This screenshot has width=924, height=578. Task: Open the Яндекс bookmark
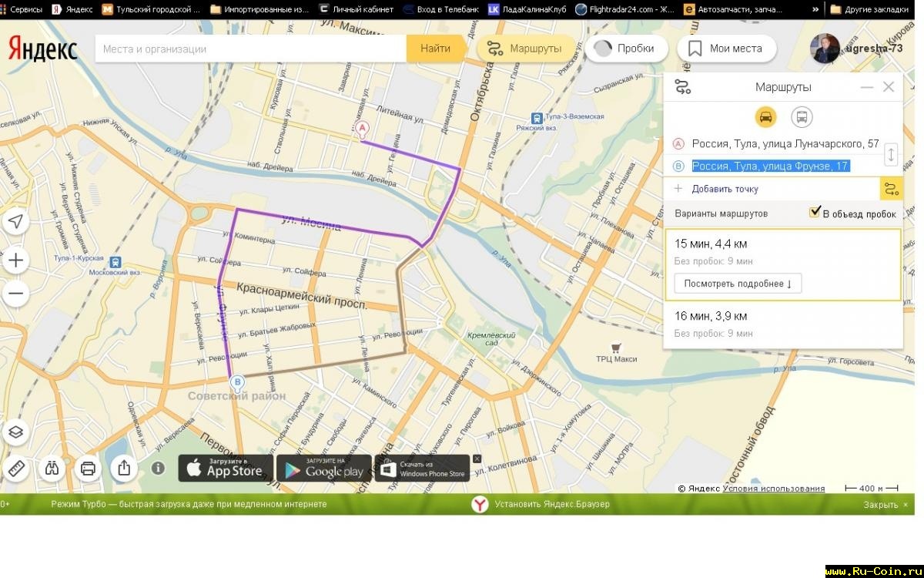[72, 9]
